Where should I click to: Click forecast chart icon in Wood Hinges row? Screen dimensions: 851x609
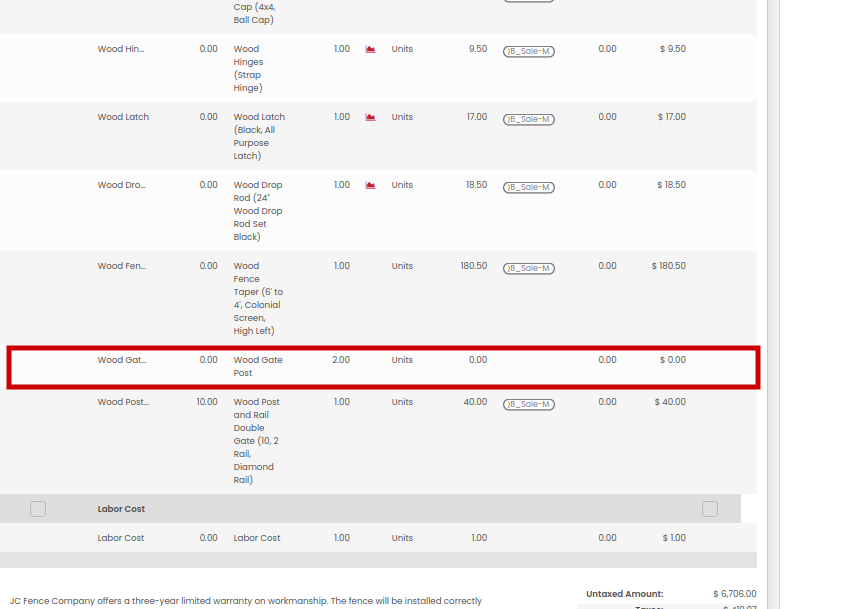tap(370, 49)
